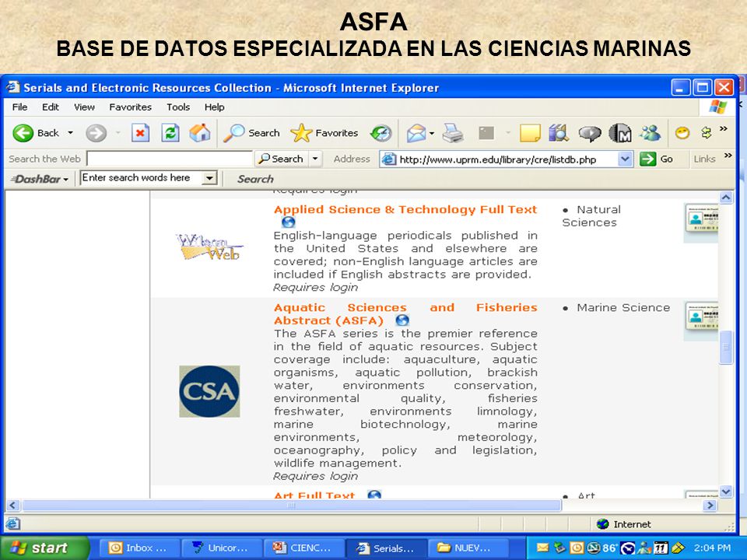Click the DashBar Search button
The width and height of the screenshot is (747, 560).
pyautogui.click(x=255, y=179)
